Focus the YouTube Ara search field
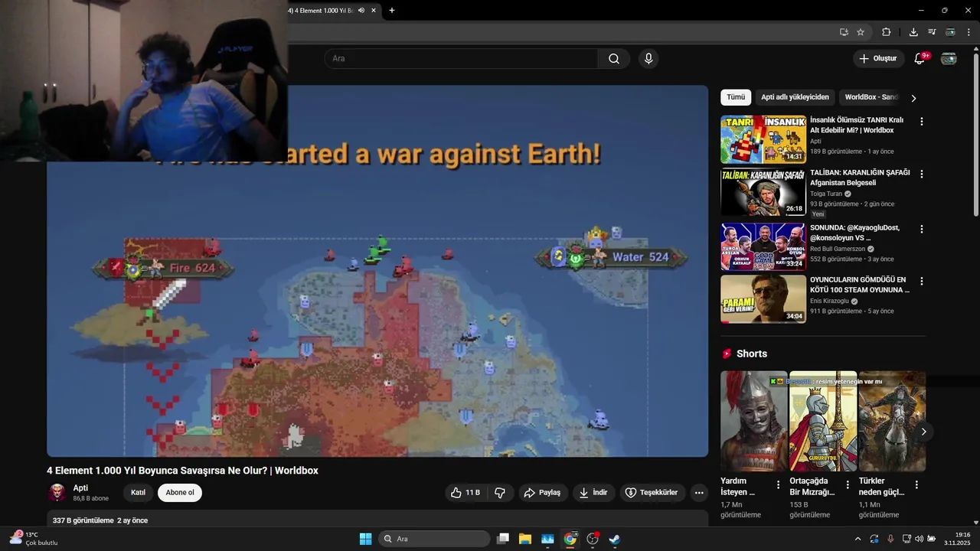 [x=461, y=59]
